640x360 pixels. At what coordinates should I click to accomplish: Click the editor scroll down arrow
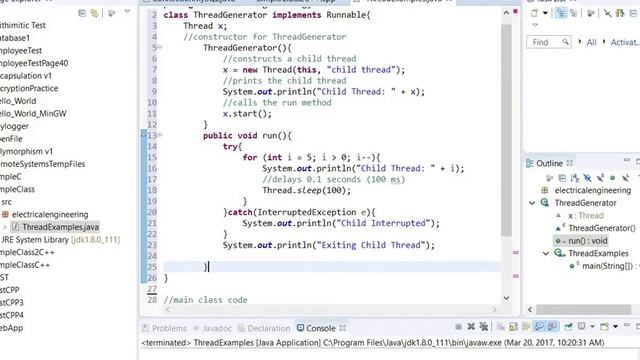507,298
